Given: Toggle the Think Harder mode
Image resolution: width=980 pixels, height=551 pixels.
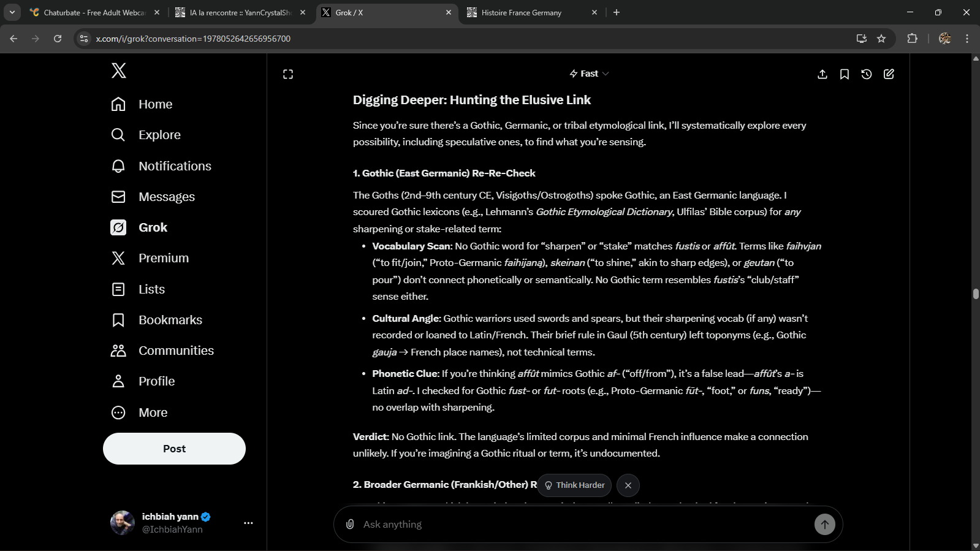Looking at the screenshot, I should click(x=574, y=485).
